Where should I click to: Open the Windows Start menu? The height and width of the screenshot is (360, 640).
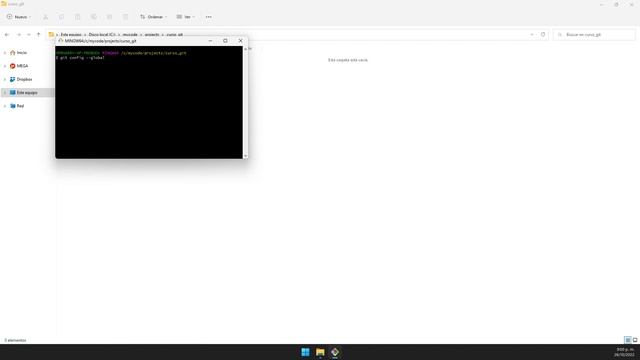click(x=305, y=352)
